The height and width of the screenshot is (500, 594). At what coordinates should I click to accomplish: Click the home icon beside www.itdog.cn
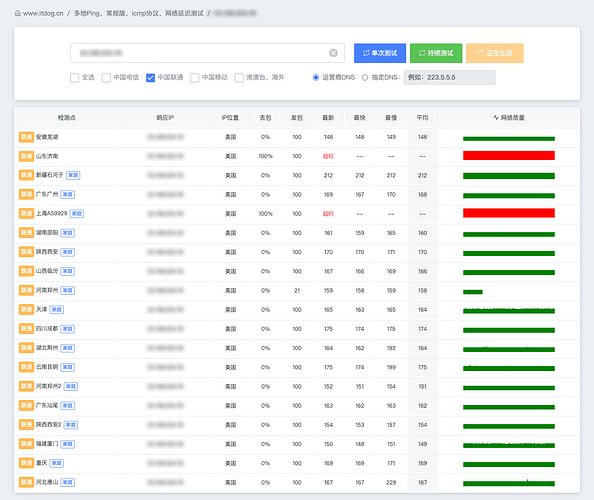coord(18,13)
